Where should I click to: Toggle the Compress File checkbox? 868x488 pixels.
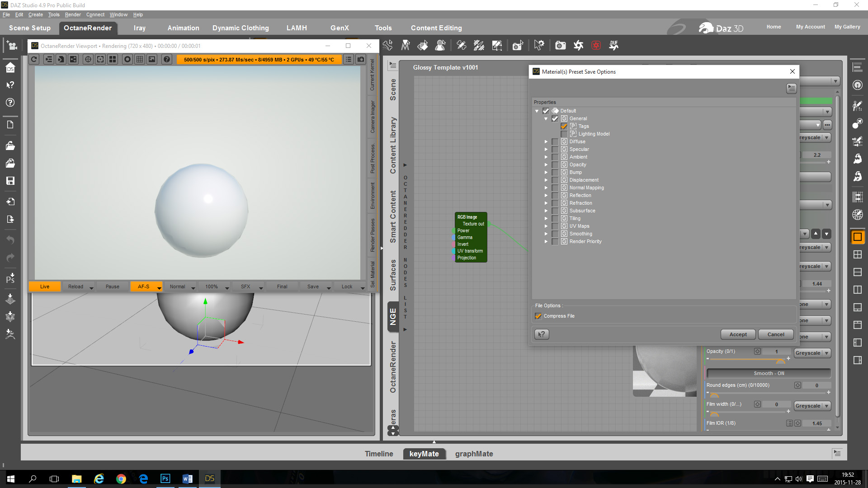tap(538, 316)
